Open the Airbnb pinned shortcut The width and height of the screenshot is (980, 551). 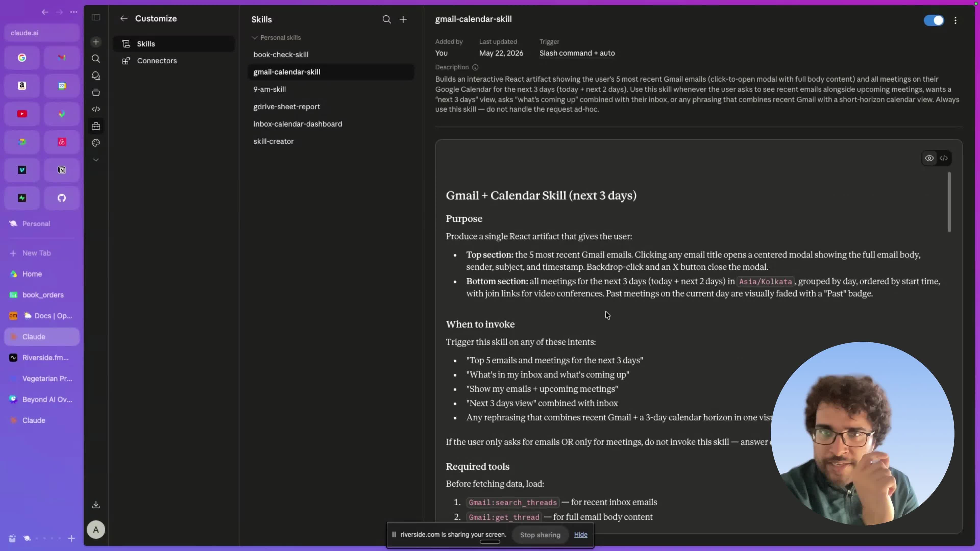pyautogui.click(x=62, y=142)
